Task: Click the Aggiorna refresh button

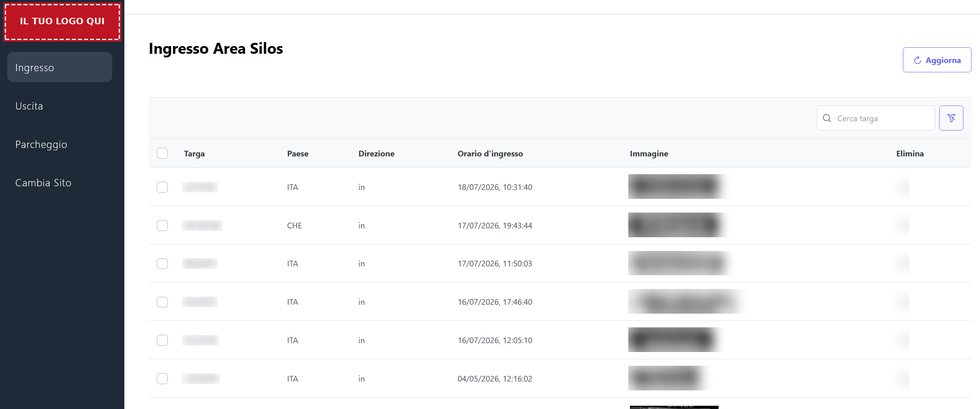Action: 937,60
